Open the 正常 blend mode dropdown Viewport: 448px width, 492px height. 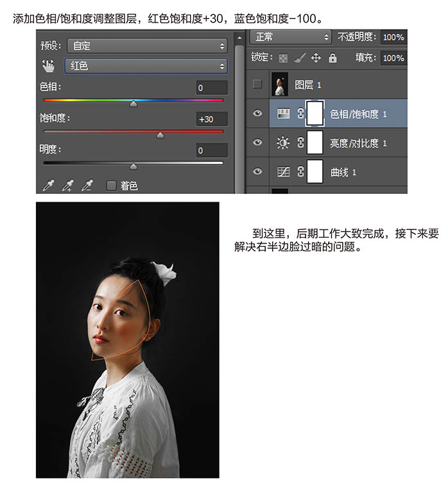coord(290,37)
